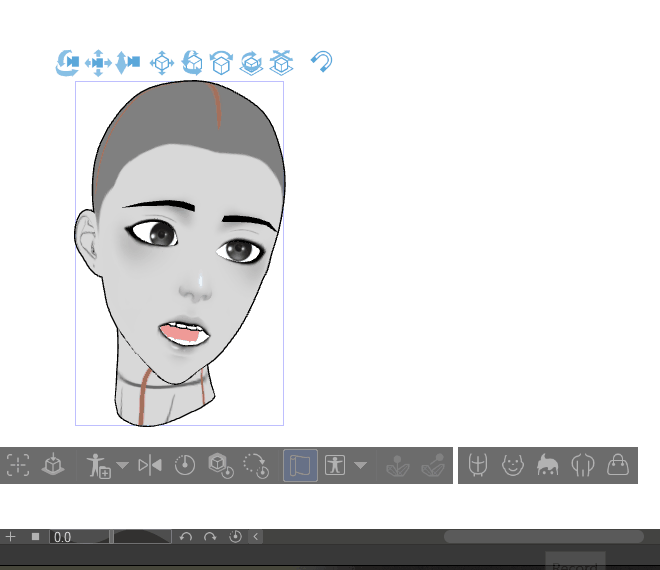Reset the model rotation dotted-circle icon
The width and height of the screenshot is (660, 570).
pos(256,466)
